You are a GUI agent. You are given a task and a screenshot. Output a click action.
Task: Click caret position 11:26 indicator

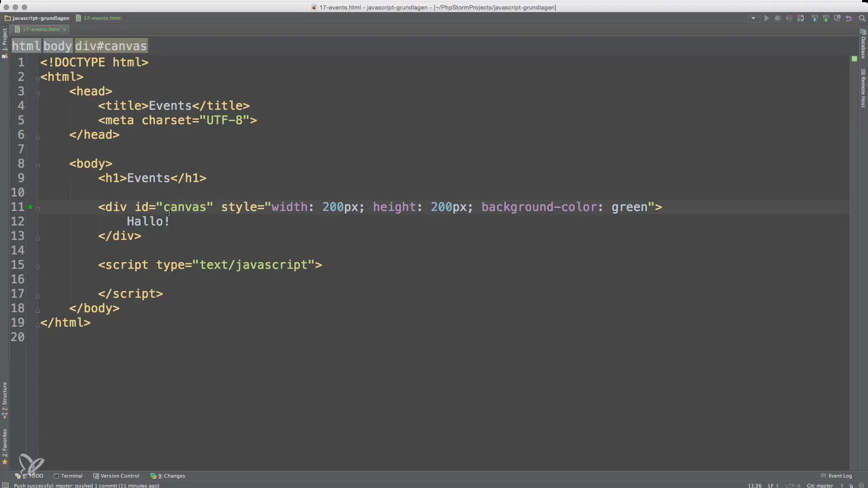[x=755, y=485]
